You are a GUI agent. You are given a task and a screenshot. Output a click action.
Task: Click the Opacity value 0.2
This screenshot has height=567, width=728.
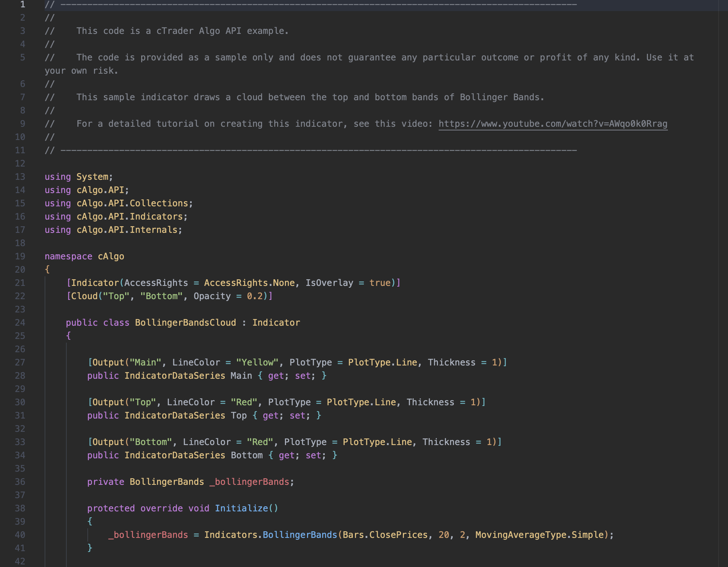(254, 296)
